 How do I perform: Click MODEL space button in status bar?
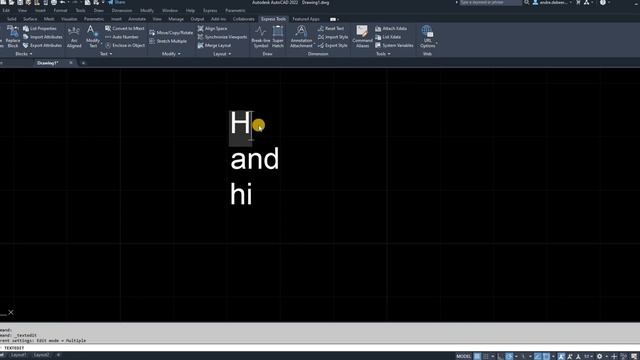point(463,356)
